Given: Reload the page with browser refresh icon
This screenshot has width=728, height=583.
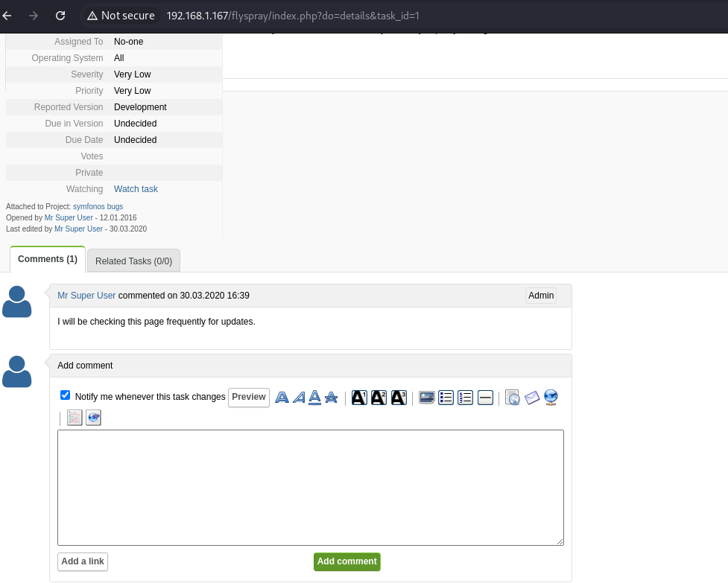Looking at the screenshot, I should coord(60,16).
